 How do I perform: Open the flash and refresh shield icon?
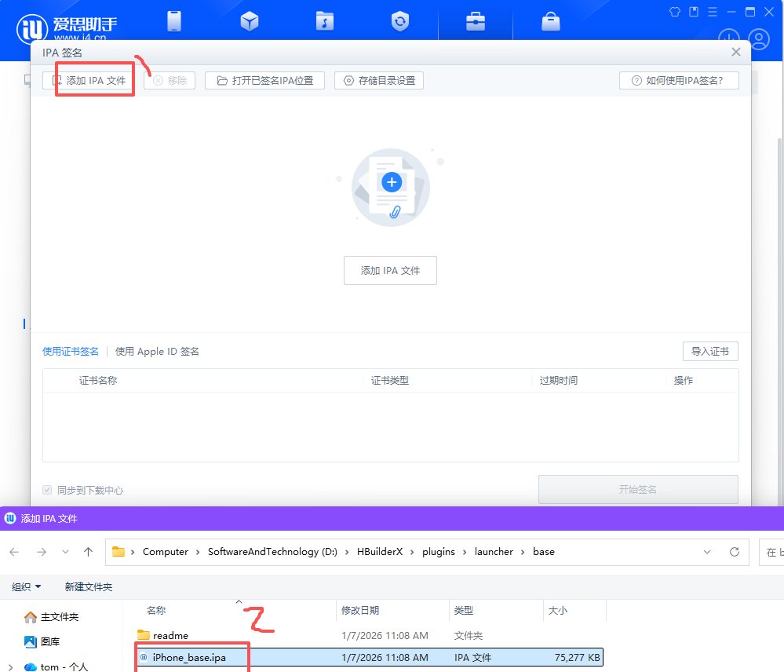[400, 21]
